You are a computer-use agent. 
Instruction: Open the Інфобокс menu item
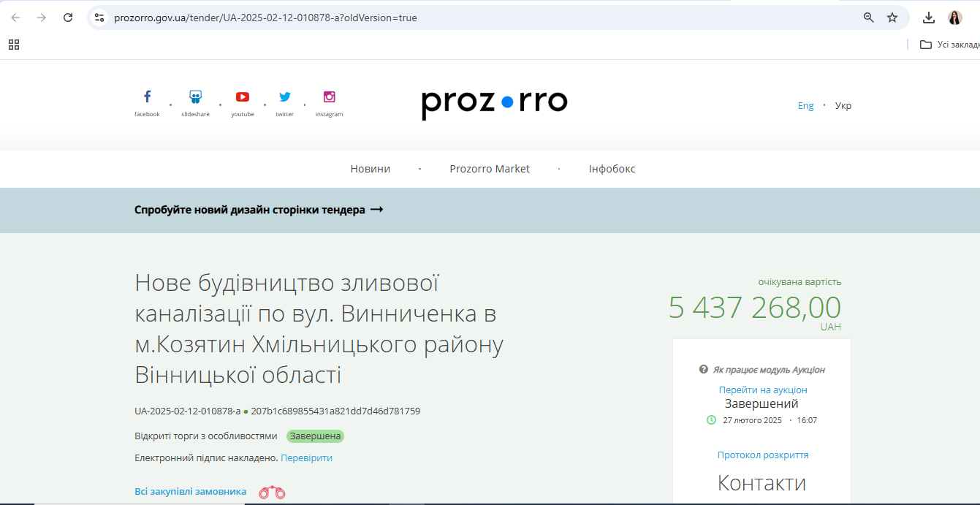click(x=612, y=169)
